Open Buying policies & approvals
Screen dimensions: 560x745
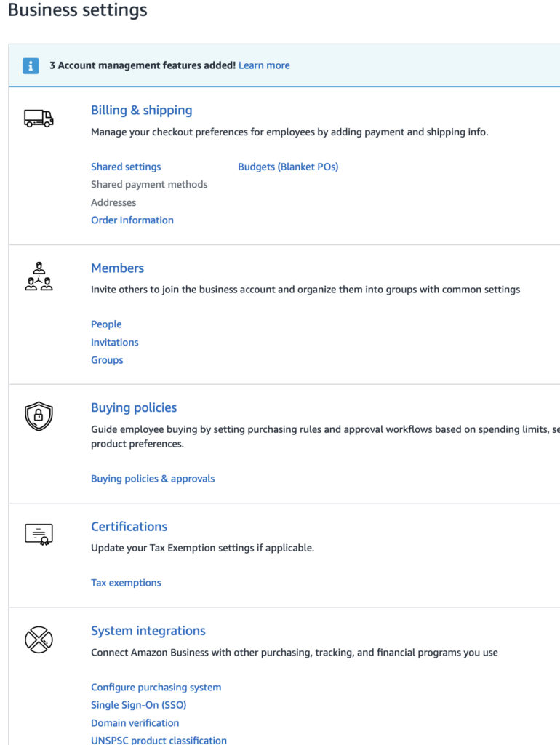153,479
